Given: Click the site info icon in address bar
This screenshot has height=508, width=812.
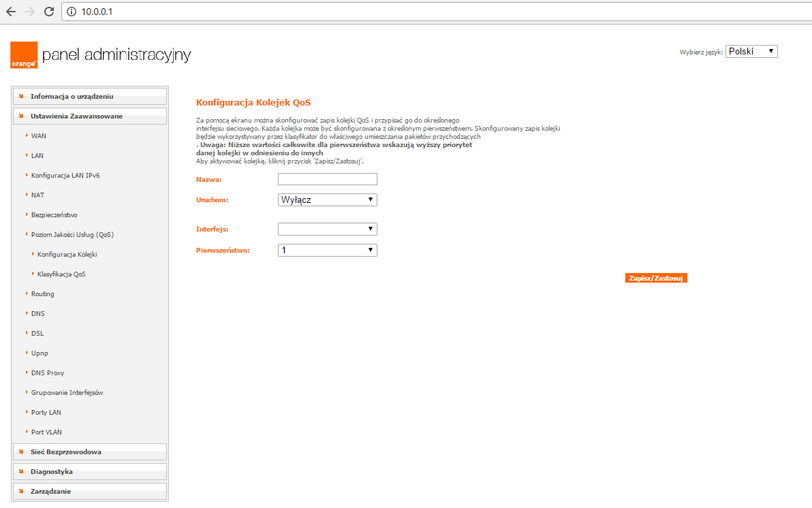Looking at the screenshot, I should coord(72,12).
